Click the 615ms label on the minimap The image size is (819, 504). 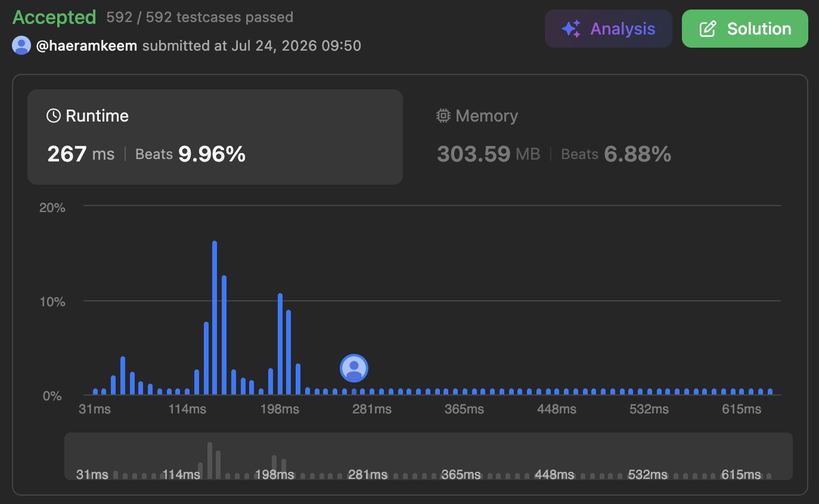[x=741, y=475]
